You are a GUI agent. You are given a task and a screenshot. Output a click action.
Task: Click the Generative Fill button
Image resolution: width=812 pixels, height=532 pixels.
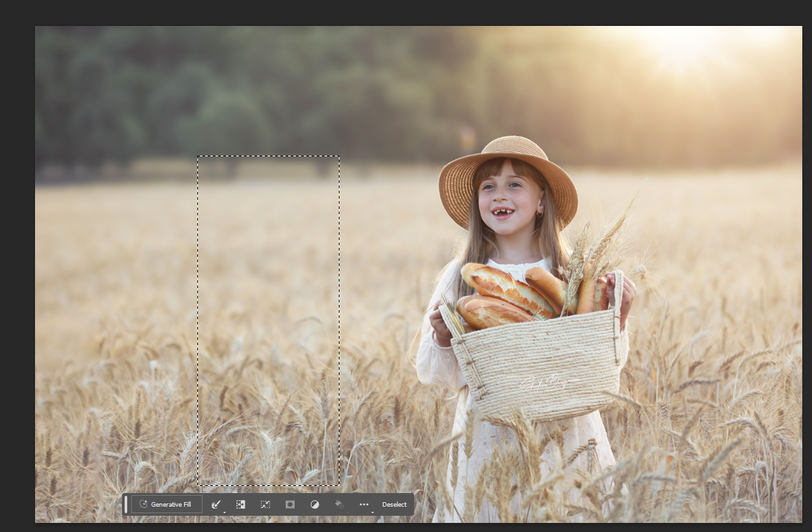pos(167,504)
